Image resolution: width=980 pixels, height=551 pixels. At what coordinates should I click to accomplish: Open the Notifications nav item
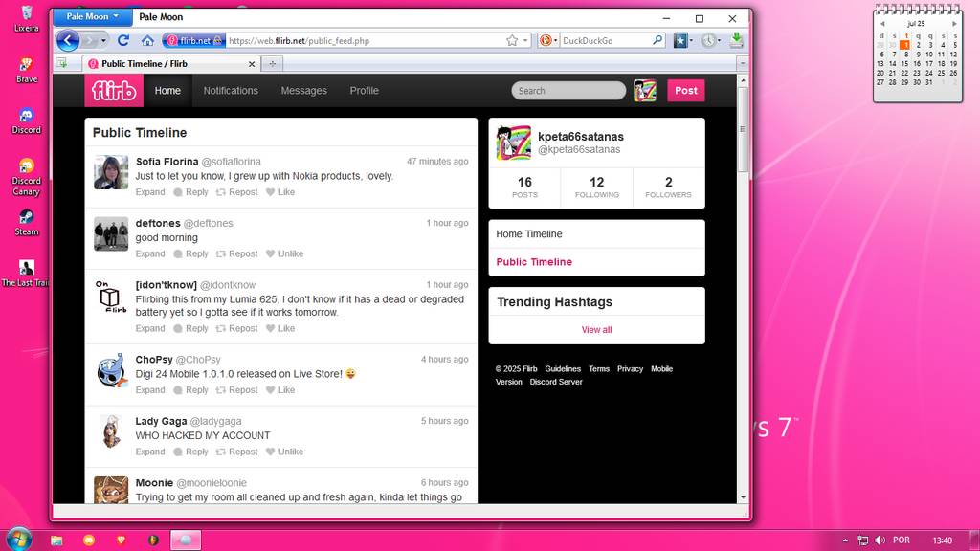coord(231,91)
